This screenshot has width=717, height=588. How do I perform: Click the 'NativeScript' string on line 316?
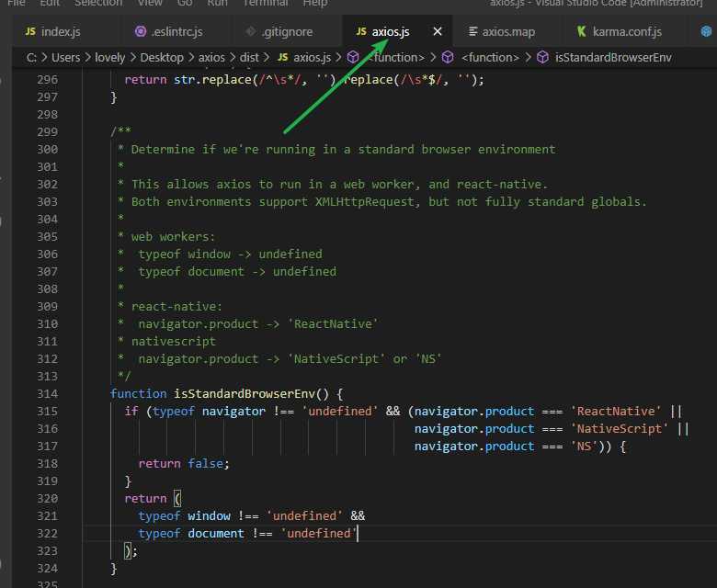[620, 428]
